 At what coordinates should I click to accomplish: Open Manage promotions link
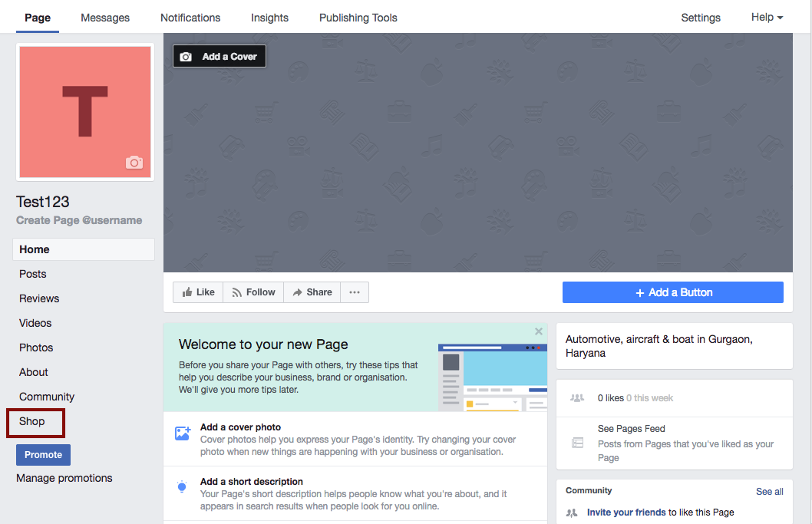click(x=64, y=478)
